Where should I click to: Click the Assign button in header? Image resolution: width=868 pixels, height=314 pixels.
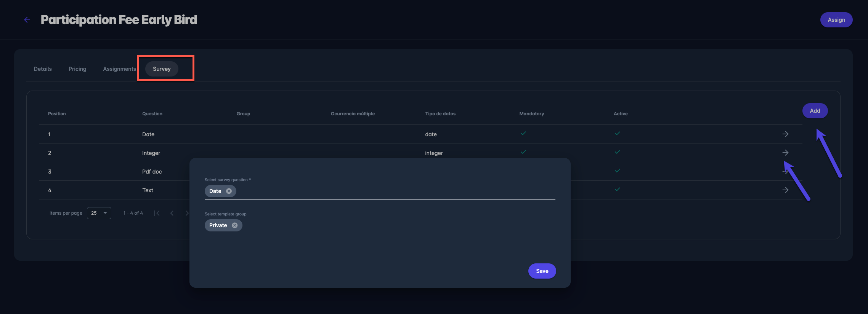pos(836,20)
